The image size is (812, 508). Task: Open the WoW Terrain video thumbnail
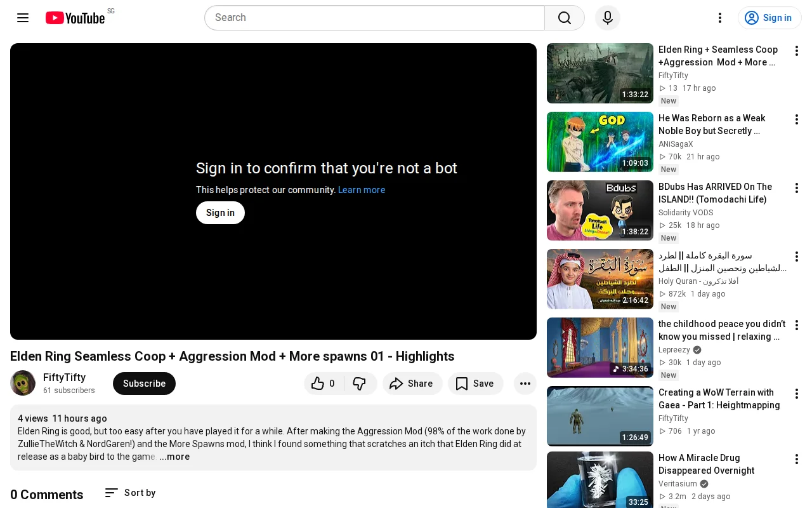[600, 416]
